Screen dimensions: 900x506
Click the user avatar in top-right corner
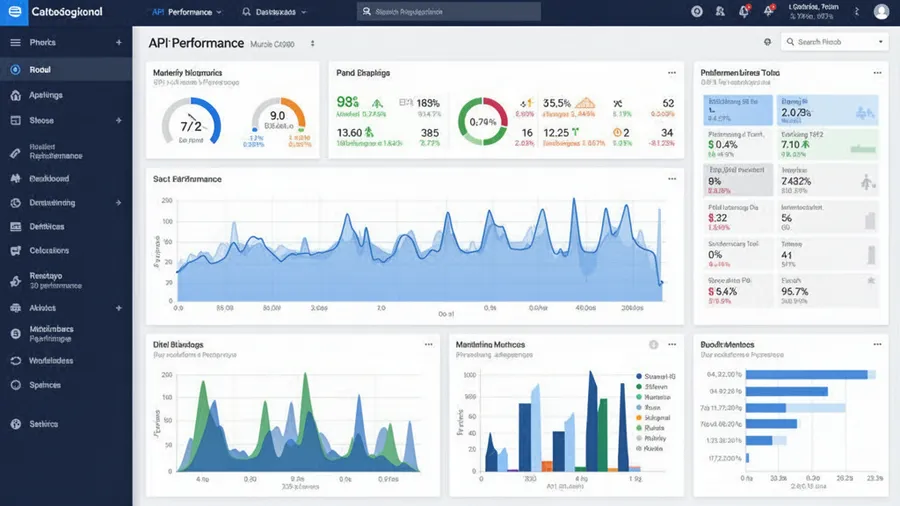pos(881,11)
